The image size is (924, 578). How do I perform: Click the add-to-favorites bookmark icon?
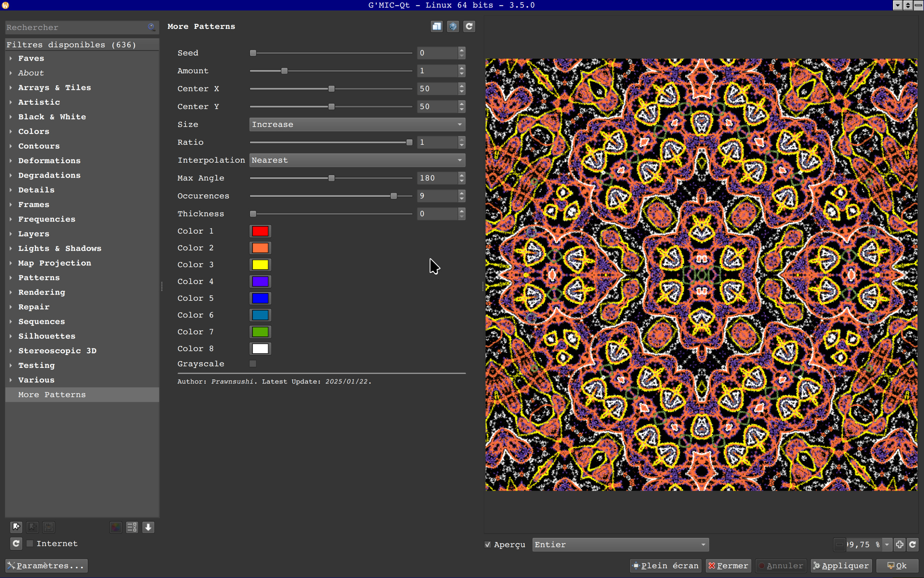click(x=16, y=527)
